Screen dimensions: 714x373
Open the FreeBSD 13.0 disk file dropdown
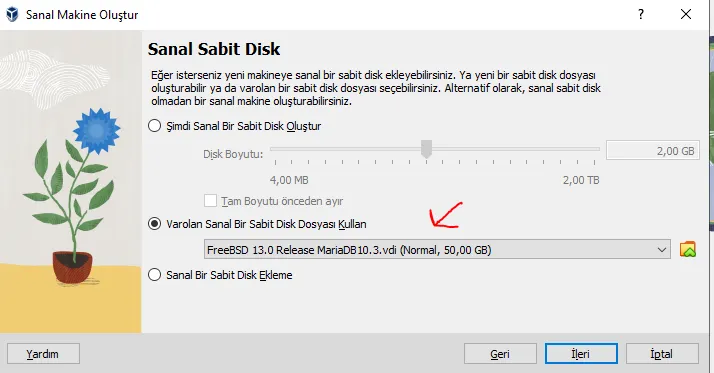[x=437, y=250]
